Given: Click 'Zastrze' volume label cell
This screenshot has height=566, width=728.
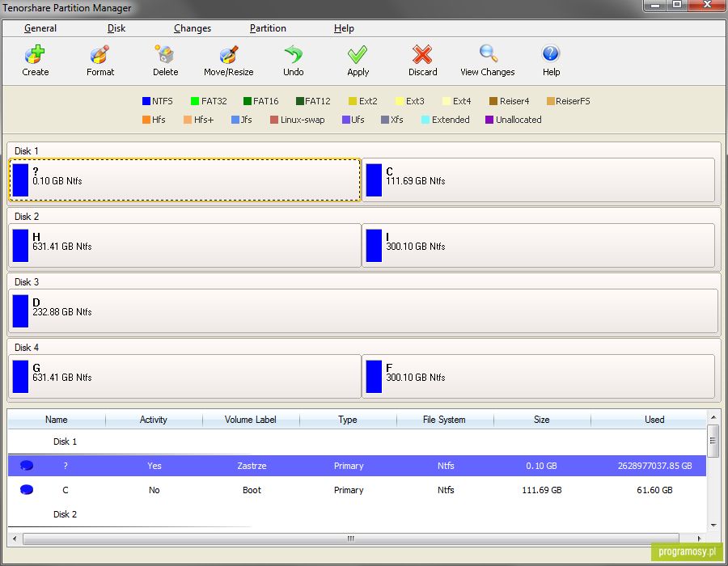Looking at the screenshot, I should point(252,466).
